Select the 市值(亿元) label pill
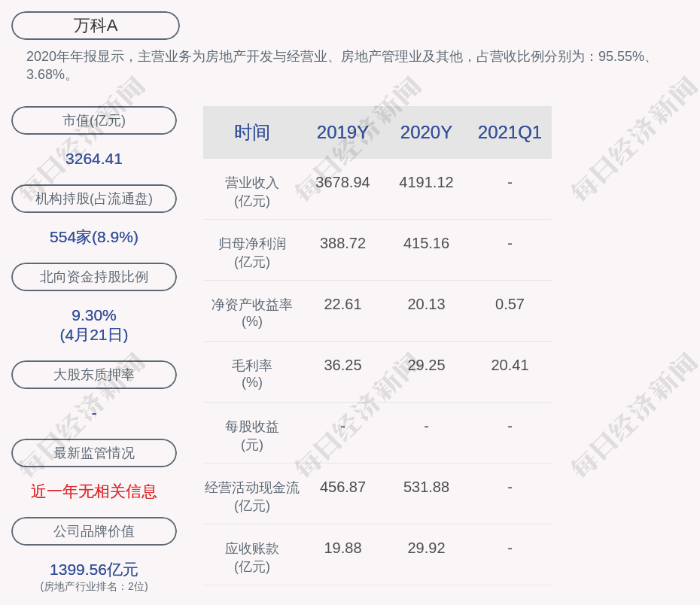The height and width of the screenshot is (605, 700). (94, 120)
